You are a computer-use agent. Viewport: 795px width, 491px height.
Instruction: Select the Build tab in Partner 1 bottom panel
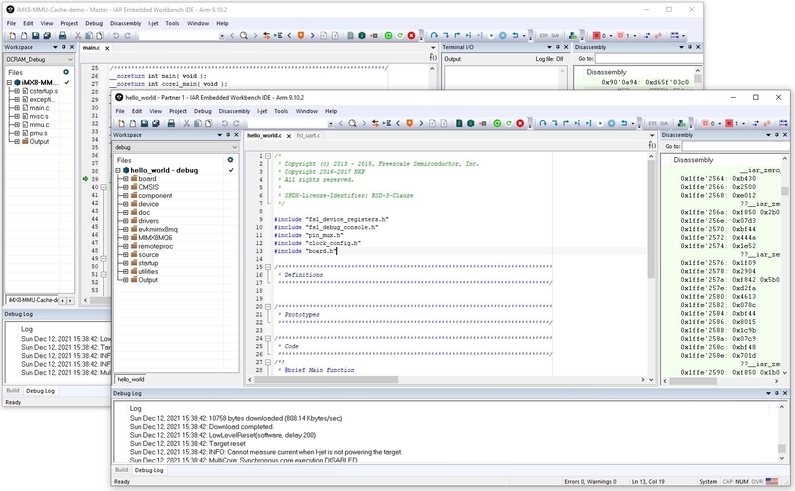122,470
